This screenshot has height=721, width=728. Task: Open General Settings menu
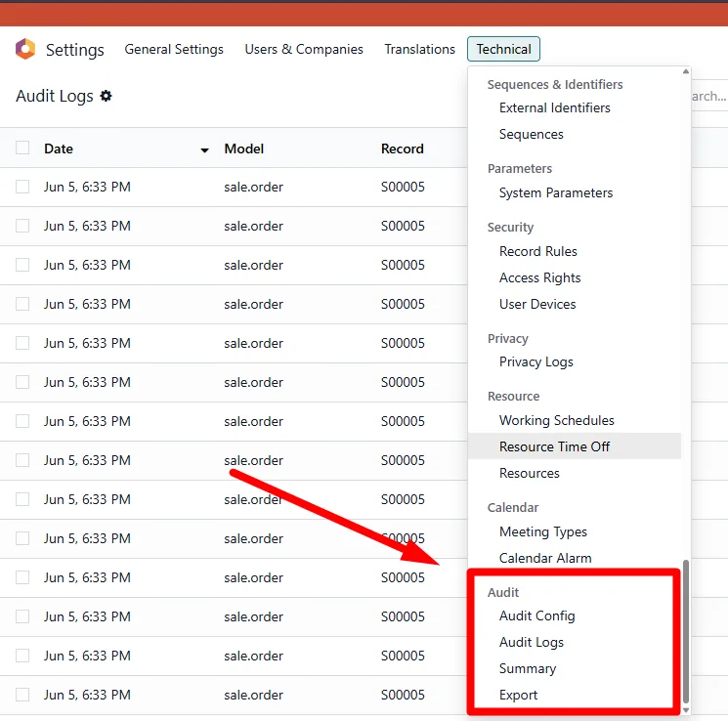coord(174,49)
